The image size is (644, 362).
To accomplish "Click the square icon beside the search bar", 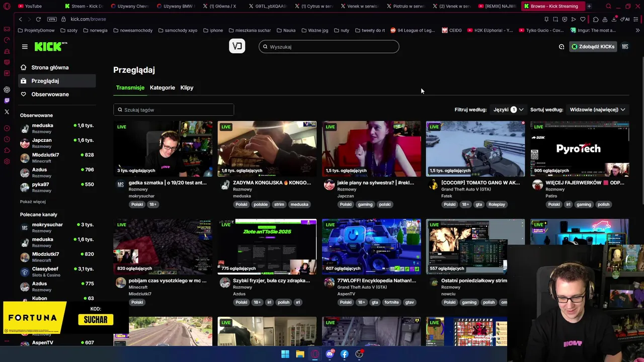I will pos(237,46).
